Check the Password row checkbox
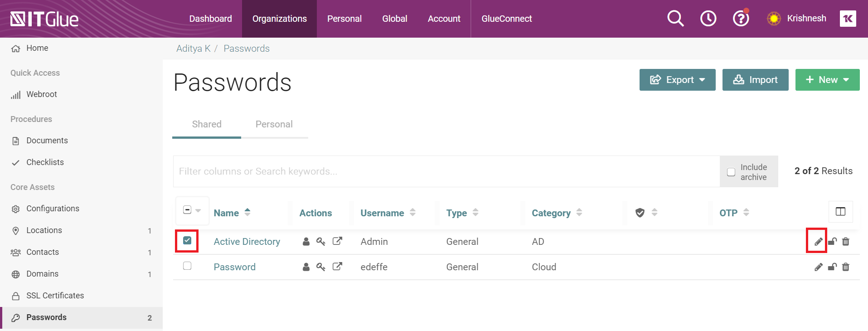Image resolution: width=868 pixels, height=331 pixels. tap(187, 266)
